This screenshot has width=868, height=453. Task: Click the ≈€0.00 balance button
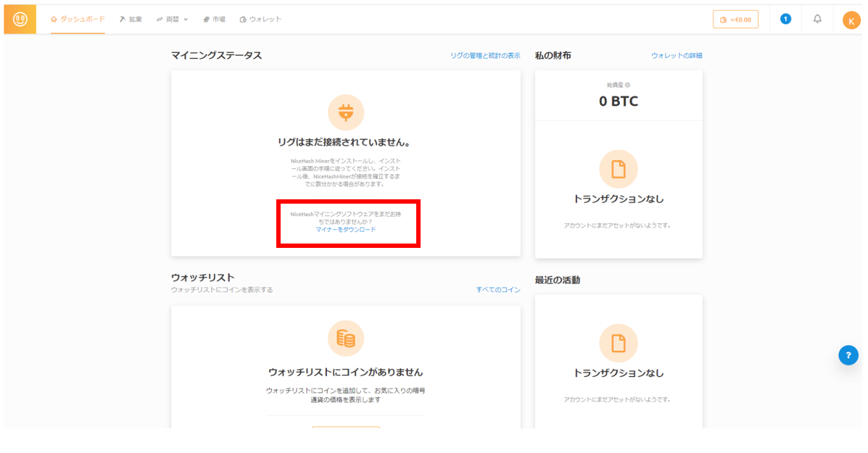735,20
